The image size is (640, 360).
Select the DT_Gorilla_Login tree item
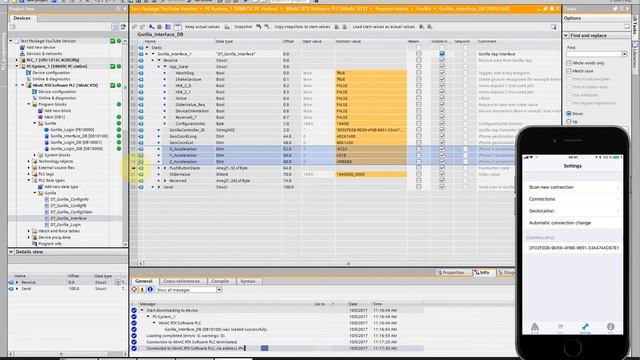(x=65, y=224)
